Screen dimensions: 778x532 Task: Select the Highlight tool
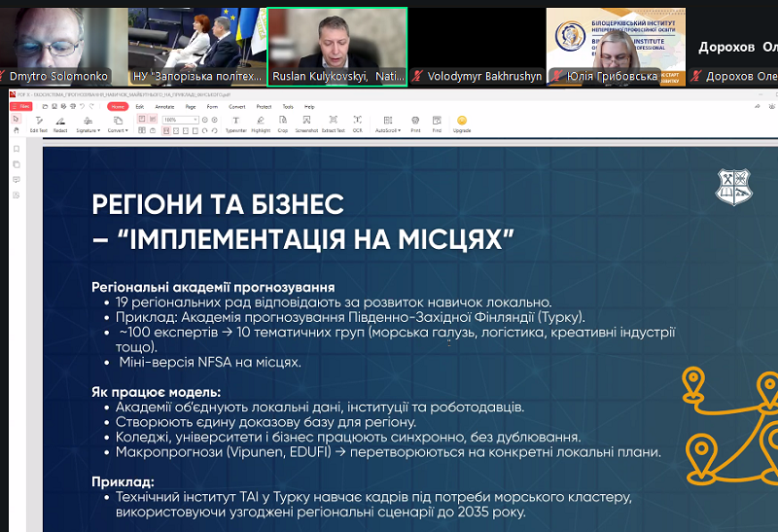tap(261, 124)
